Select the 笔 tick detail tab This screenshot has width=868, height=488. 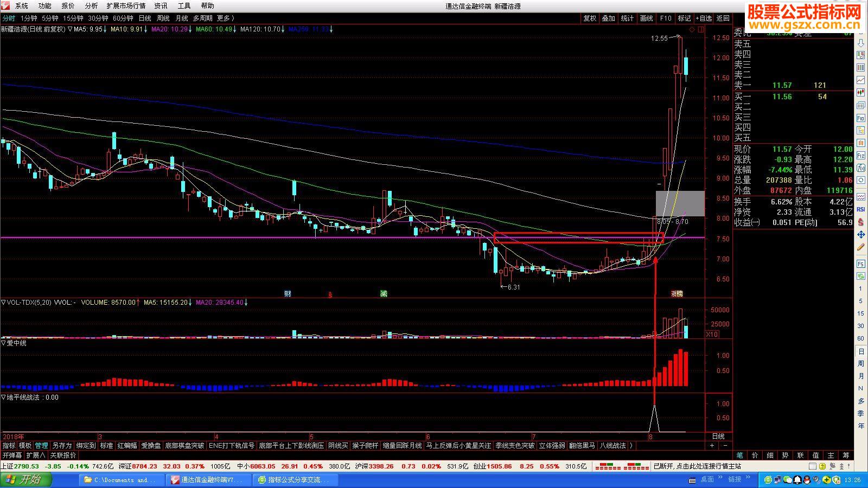click(740, 455)
